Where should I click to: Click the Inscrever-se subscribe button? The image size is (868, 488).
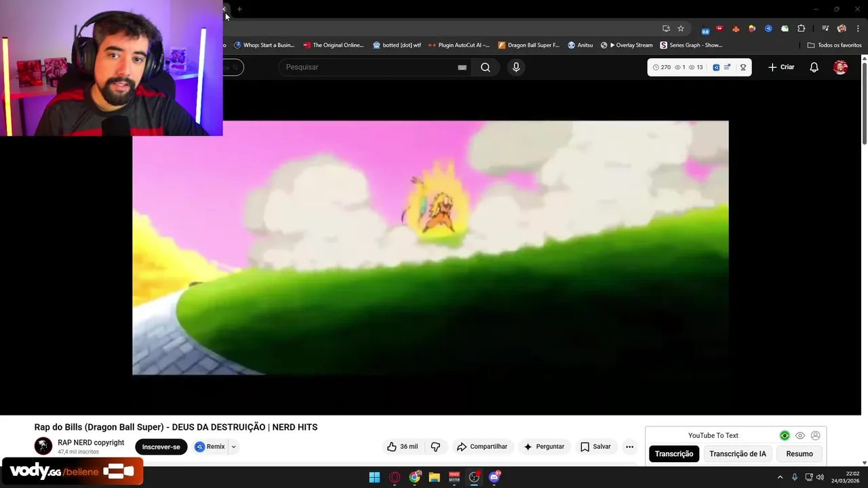(161, 447)
